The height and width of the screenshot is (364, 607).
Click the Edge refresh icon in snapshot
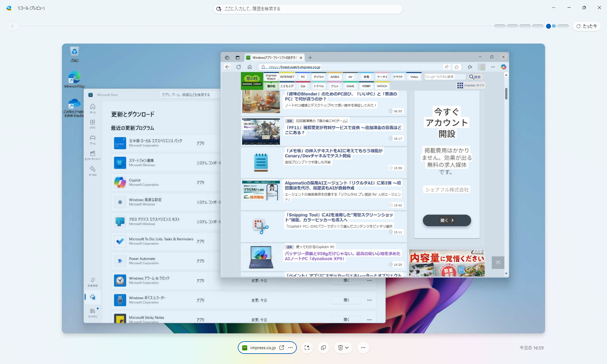[x=238, y=67]
